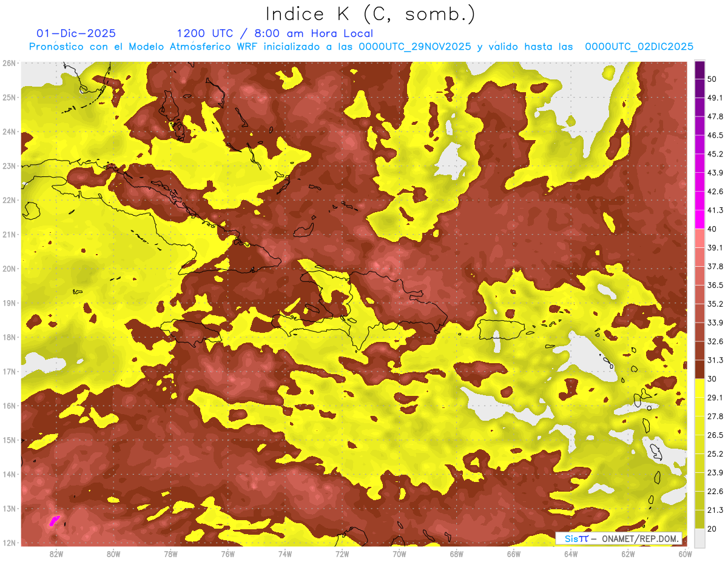Screen dimensions: 728x562
Task: Click the 66W longitude label
Action: 514,554
